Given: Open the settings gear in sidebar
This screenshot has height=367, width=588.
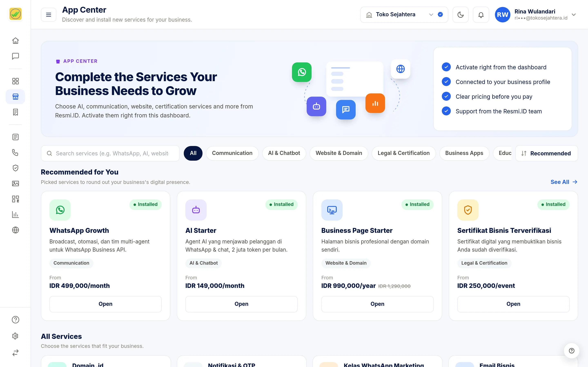Looking at the screenshot, I should (x=15, y=336).
